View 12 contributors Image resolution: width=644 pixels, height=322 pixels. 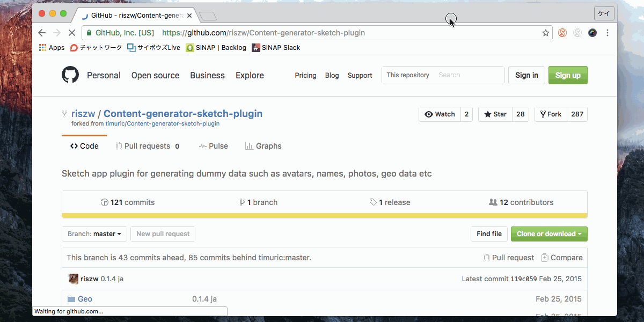(x=521, y=202)
